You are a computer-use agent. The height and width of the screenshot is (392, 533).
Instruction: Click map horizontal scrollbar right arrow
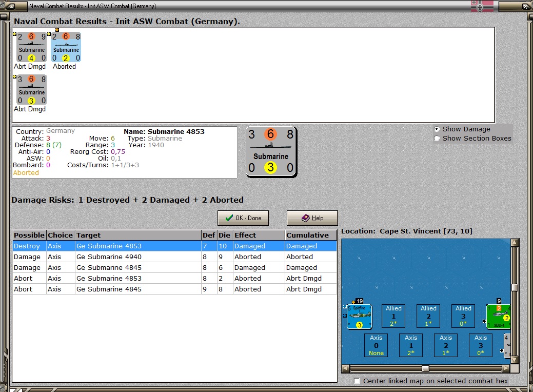pos(506,368)
